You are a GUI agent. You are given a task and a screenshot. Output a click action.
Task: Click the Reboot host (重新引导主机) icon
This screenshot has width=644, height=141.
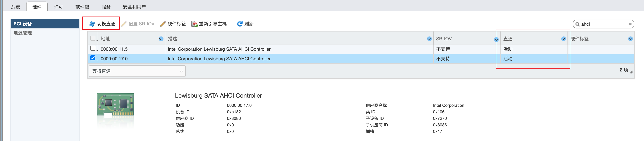coord(194,24)
